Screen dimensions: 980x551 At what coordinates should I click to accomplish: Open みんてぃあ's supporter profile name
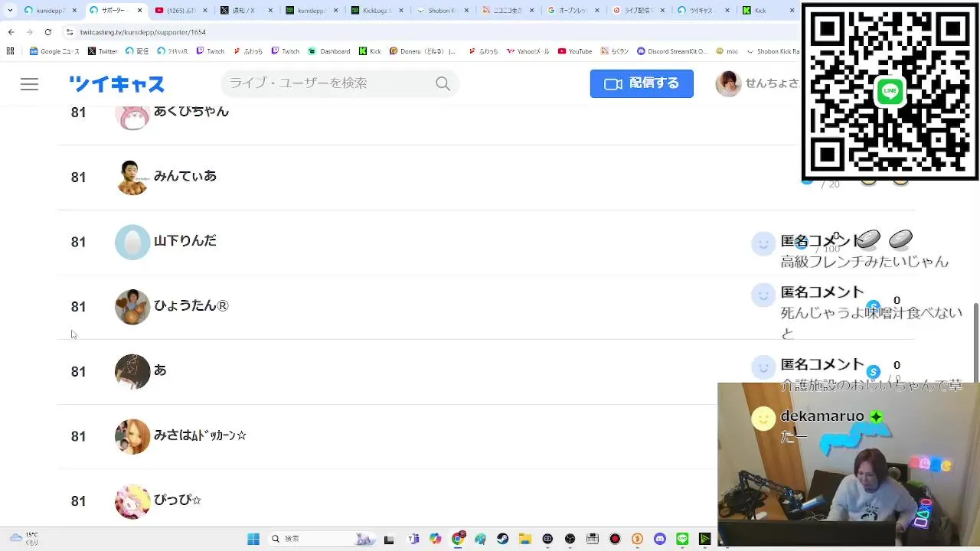coord(185,176)
